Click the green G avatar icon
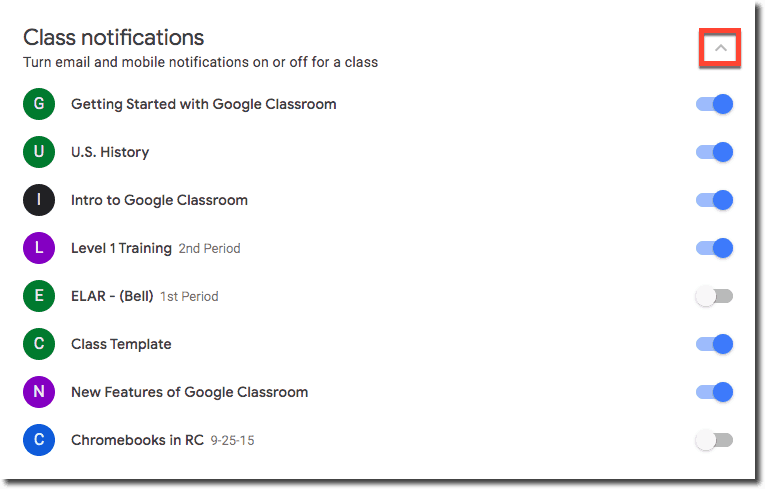This screenshot has width=765, height=489. tap(39, 104)
